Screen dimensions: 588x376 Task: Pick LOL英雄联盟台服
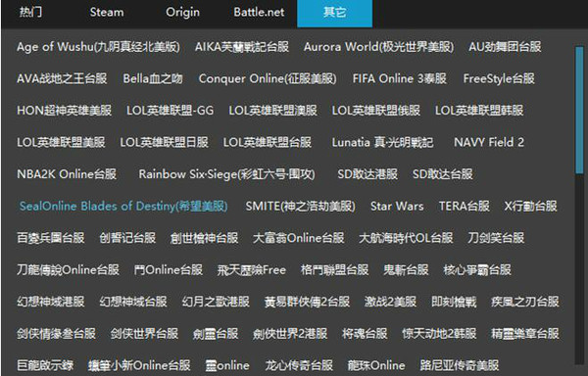(x=268, y=142)
